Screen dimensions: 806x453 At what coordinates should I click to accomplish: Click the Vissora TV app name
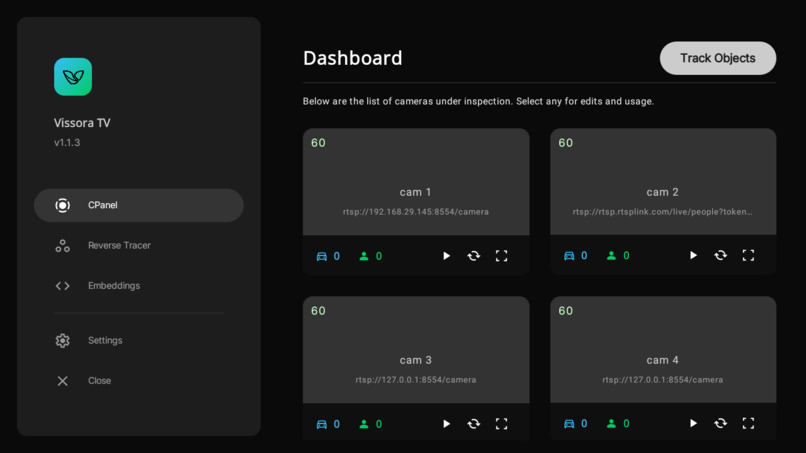pyautogui.click(x=82, y=123)
